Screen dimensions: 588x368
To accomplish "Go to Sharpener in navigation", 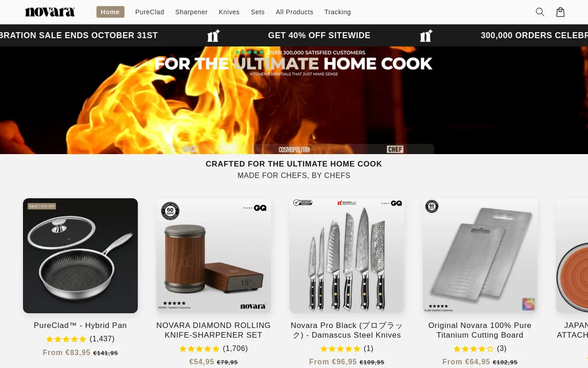I will click(191, 12).
